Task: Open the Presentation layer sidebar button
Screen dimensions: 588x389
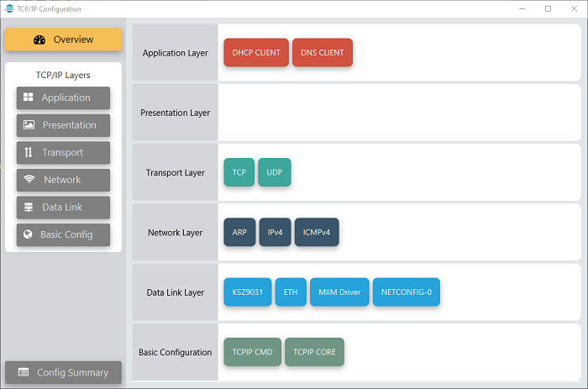Action: [x=63, y=125]
